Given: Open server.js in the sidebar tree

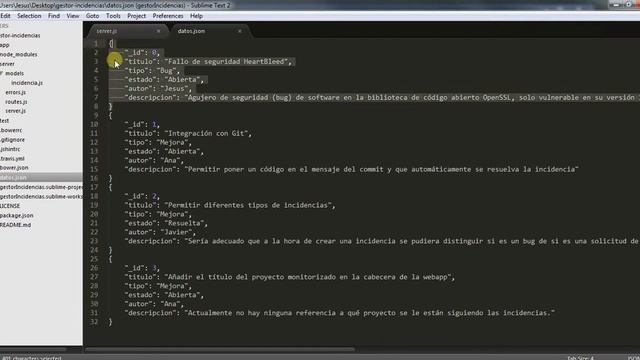Looking at the screenshot, I should (16, 111).
